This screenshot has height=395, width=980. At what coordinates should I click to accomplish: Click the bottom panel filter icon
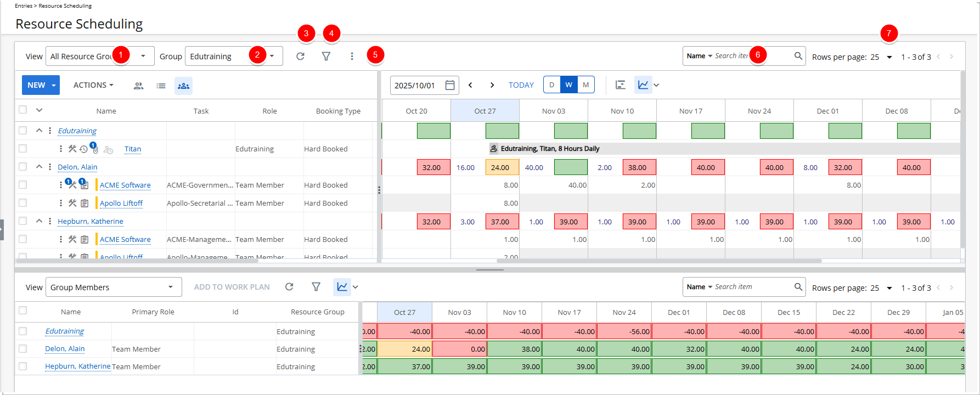[316, 287]
